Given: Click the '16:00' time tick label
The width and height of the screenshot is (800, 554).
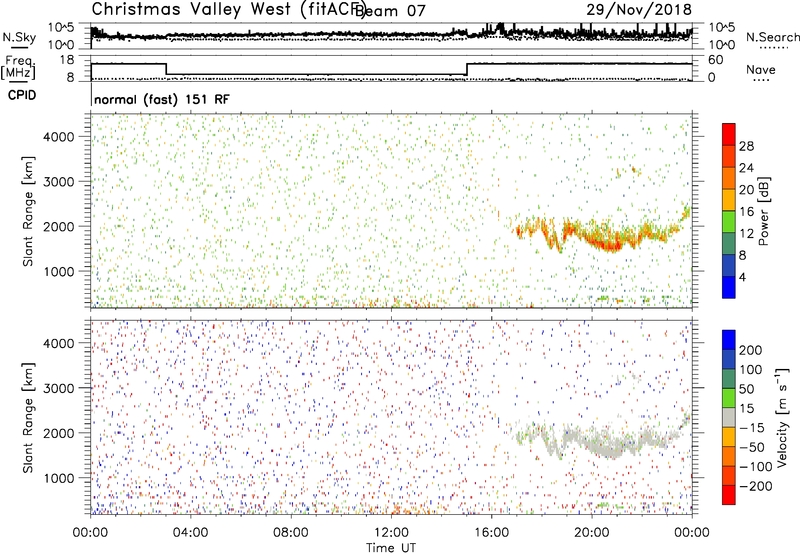Looking at the screenshot, I should click(491, 533).
